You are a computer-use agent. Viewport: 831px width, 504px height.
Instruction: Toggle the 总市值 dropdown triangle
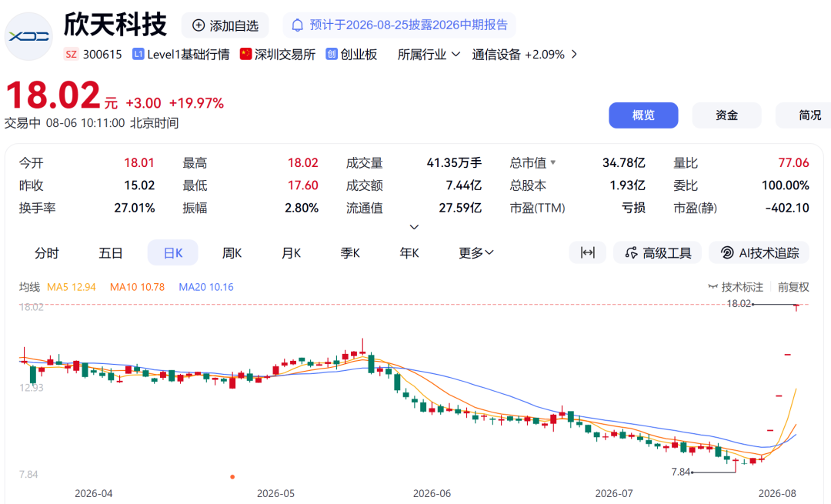(553, 162)
